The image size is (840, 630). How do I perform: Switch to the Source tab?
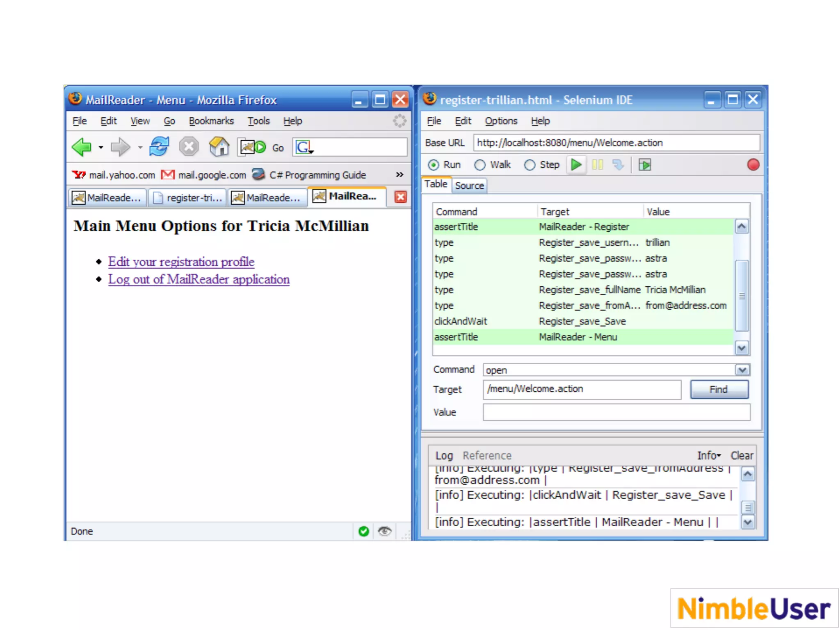tap(469, 185)
